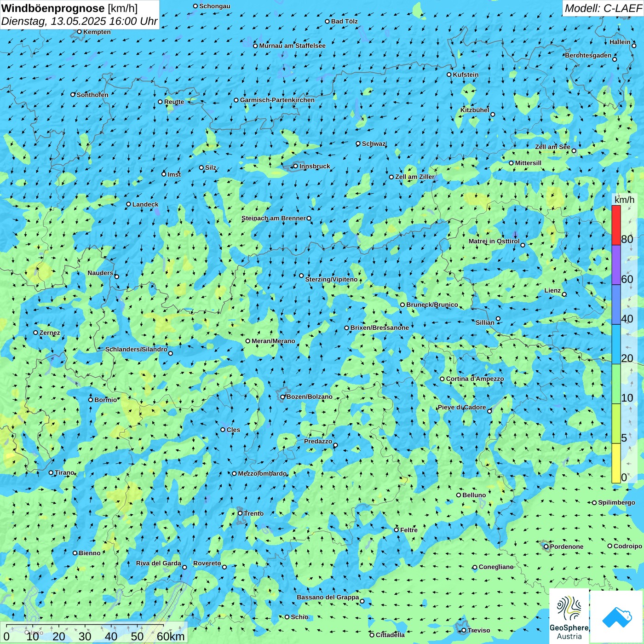Click the Sillian label

click(x=485, y=322)
